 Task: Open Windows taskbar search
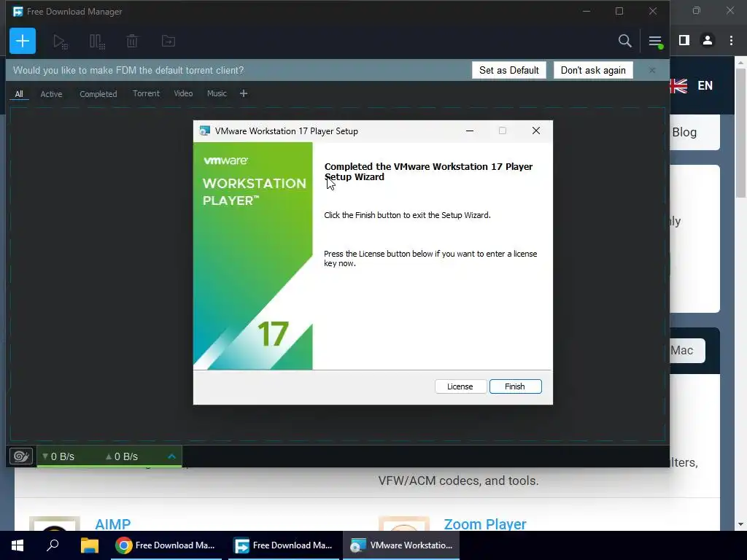pyautogui.click(x=53, y=545)
